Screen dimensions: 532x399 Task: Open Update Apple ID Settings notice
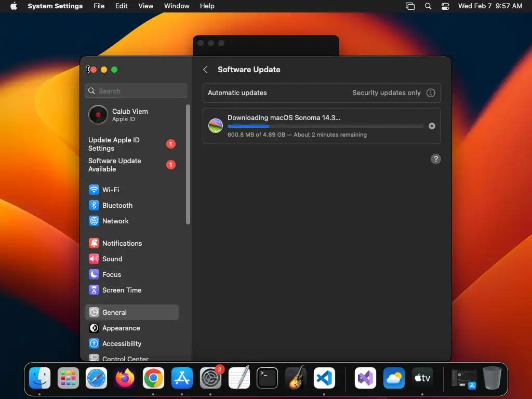[131, 144]
